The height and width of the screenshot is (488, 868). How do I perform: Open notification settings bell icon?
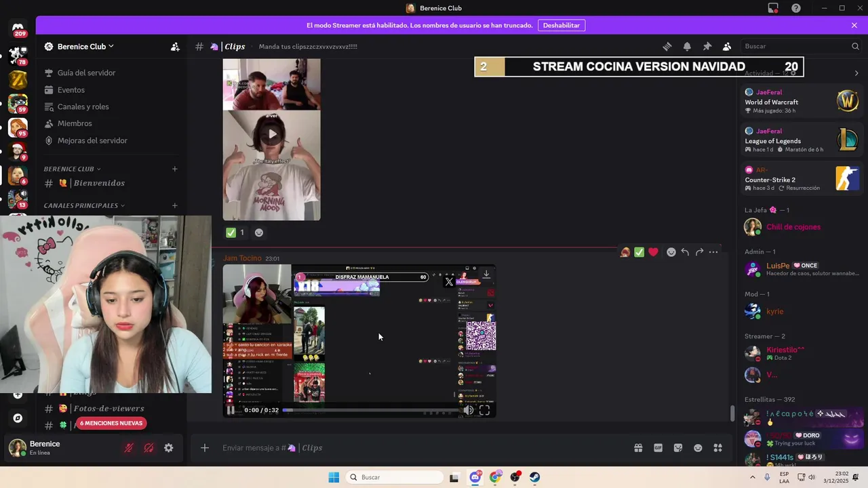[x=687, y=46]
